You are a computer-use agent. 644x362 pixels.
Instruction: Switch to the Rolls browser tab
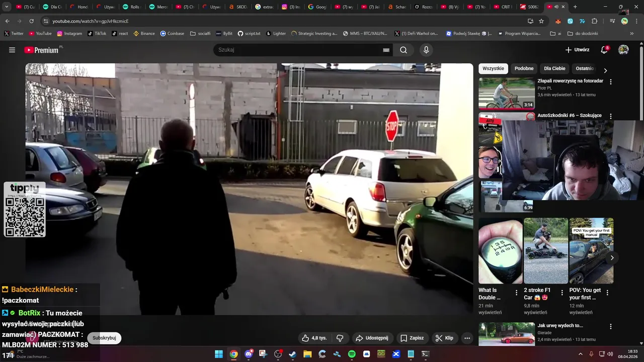coord(131,7)
